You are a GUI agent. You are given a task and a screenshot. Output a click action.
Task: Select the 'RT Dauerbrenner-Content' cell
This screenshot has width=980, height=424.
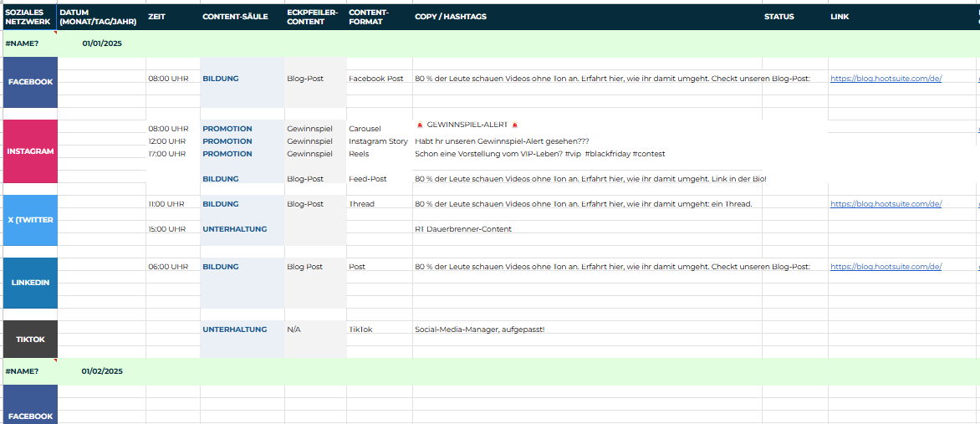463,229
